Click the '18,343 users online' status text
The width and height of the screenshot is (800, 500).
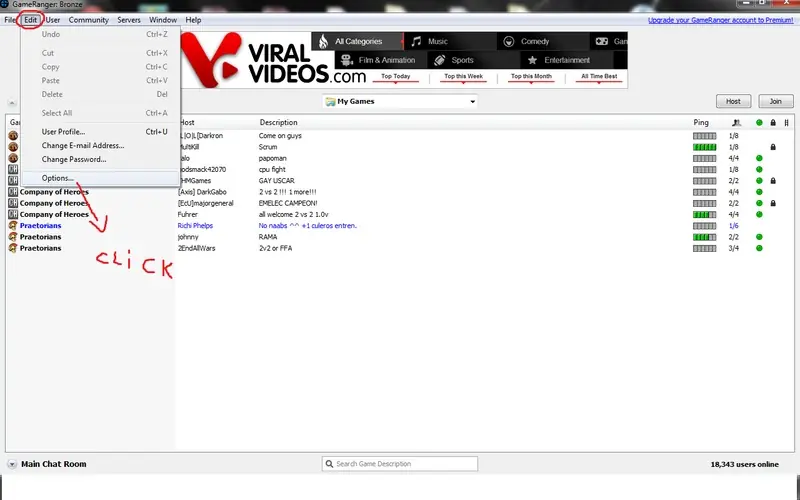coord(744,464)
